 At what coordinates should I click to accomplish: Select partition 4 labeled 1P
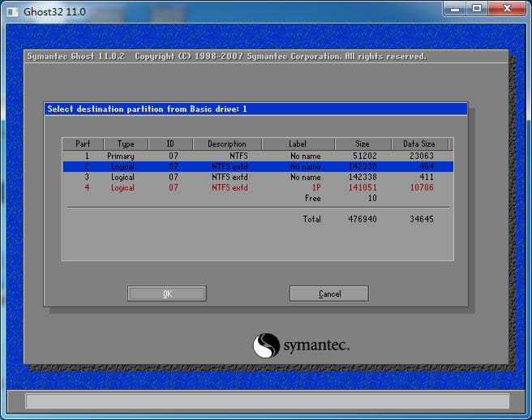coord(257,187)
